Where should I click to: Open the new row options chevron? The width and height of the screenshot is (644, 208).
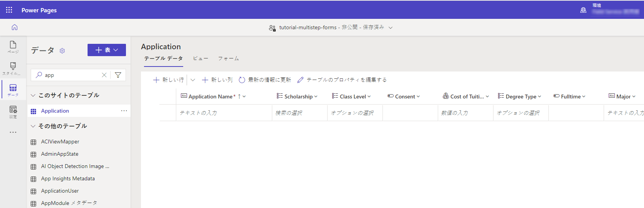pyautogui.click(x=193, y=80)
